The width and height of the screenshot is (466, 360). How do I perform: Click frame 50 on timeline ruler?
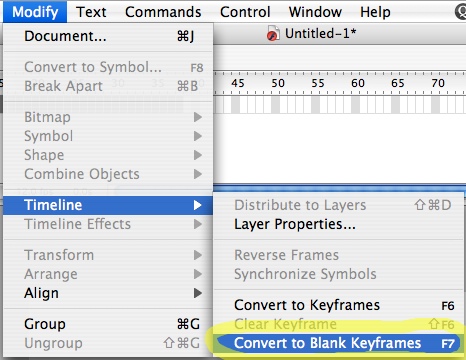point(278,83)
